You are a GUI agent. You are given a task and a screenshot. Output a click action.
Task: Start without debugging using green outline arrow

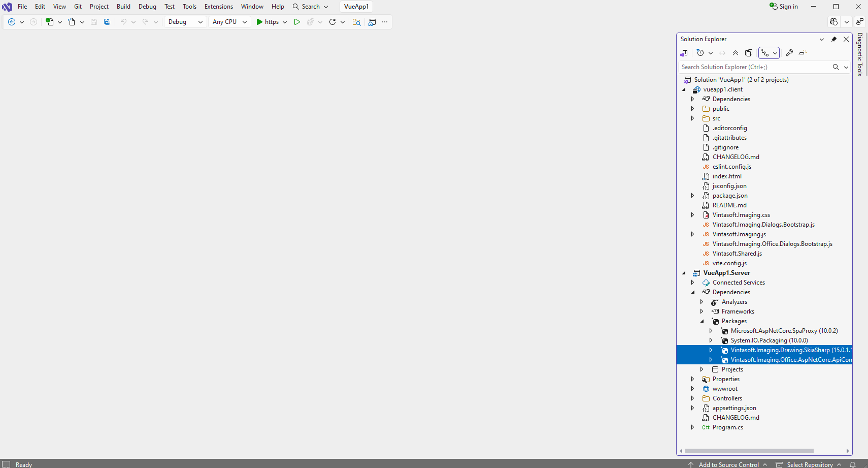tap(297, 22)
